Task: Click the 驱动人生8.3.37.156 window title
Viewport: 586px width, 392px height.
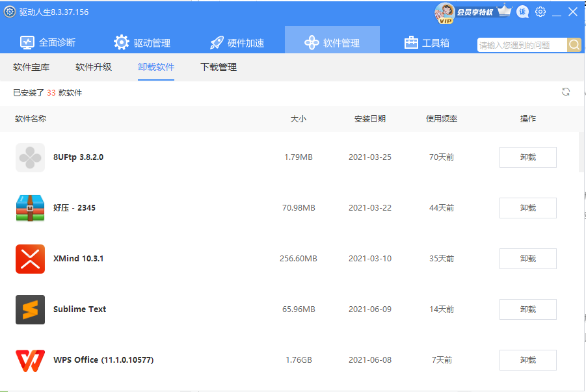Action: 54,12
